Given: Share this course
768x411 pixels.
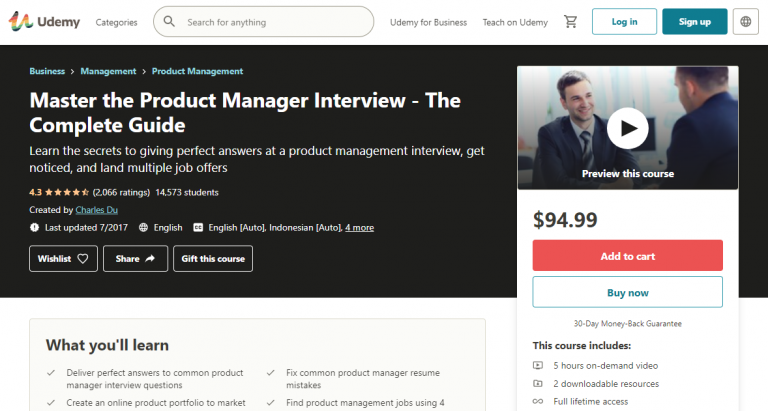Looking at the screenshot, I should pyautogui.click(x=134, y=258).
